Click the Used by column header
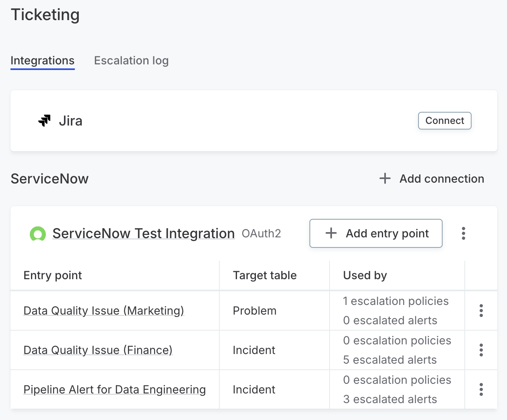This screenshot has height=420, width=507. tap(365, 275)
